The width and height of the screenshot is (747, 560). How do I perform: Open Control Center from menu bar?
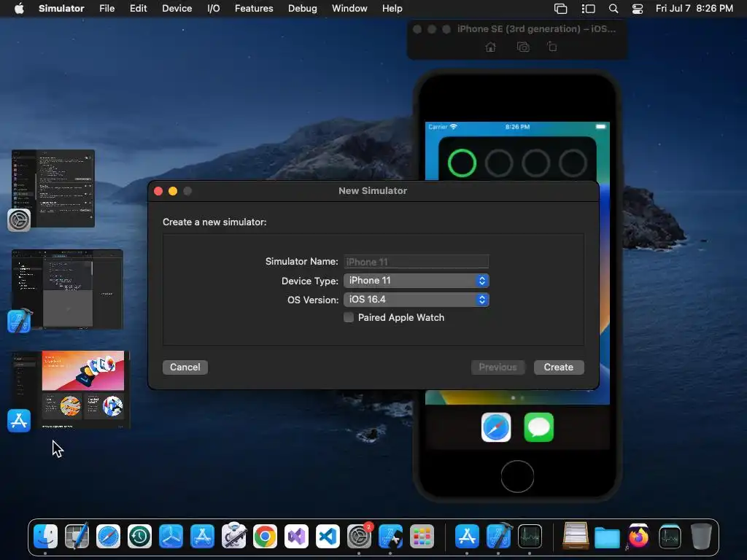638,9
